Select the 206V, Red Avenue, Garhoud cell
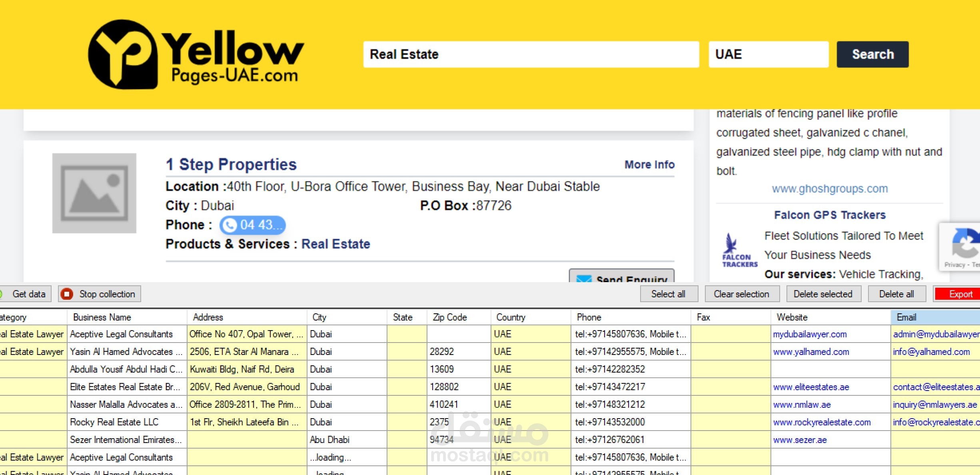The image size is (980, 475). click(247, 387)
